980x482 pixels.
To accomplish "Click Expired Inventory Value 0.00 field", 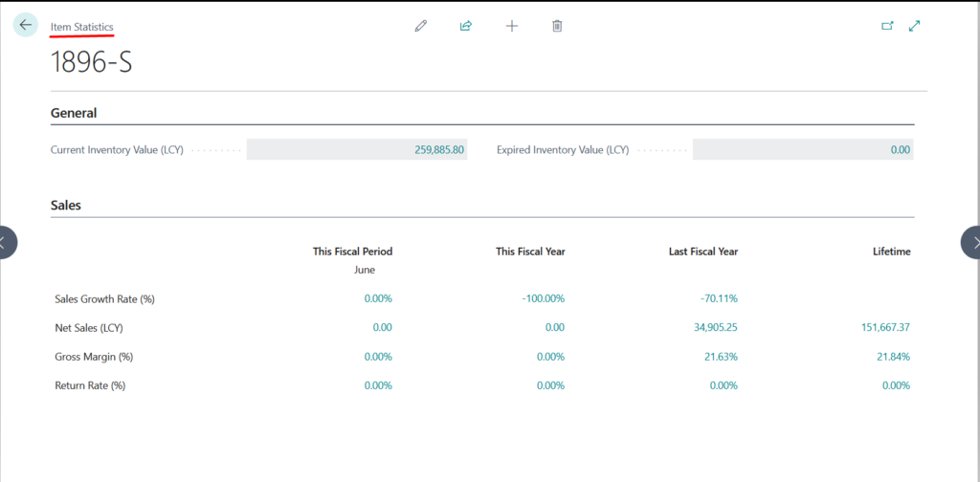I will (899, 150).
